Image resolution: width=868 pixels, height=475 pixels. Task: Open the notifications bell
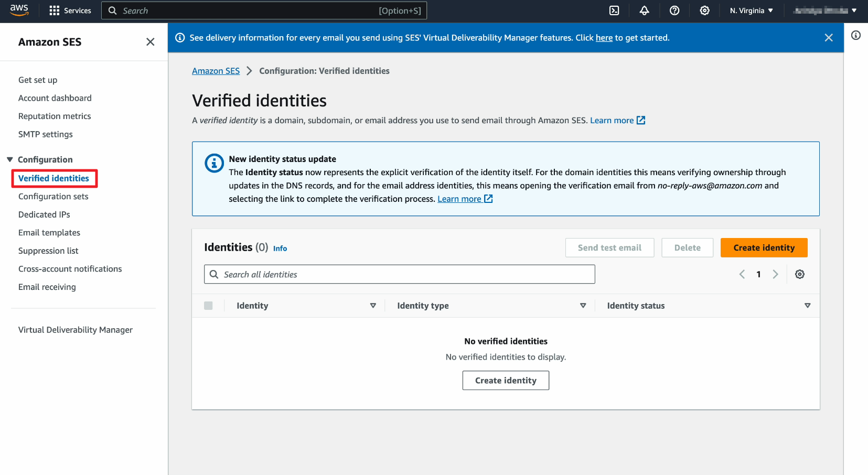point(644,10)
